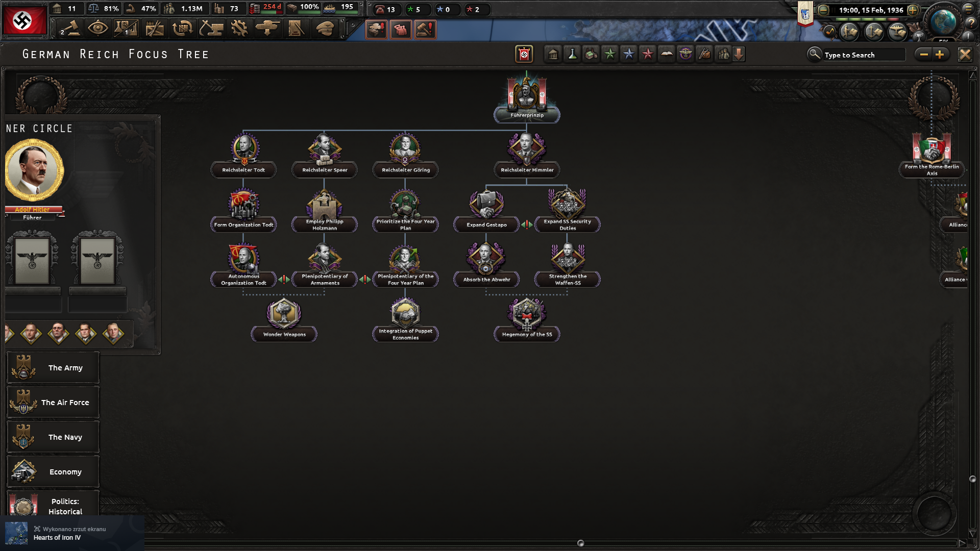Select the Reichsleiter Himmler focus
The image size is (980, 551).
527,155
